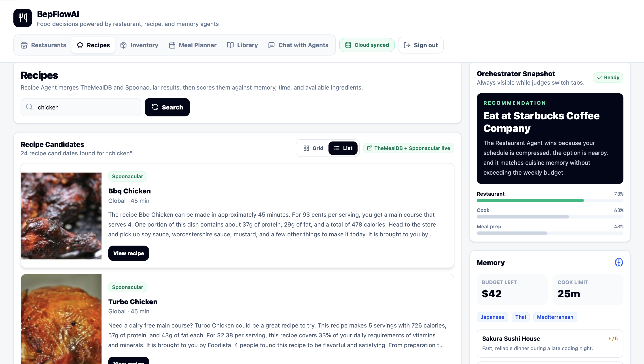Switch recipe candidates to Grid view

click(x=313, y=148)
